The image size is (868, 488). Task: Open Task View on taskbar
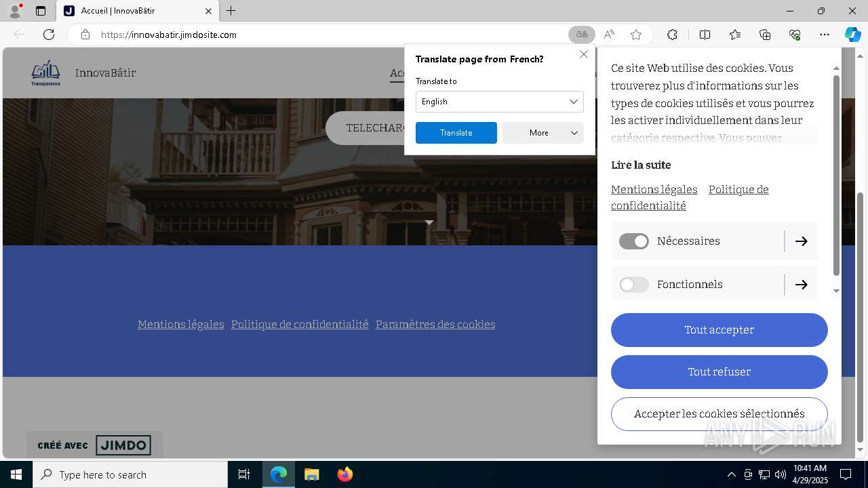click(244, 474)
